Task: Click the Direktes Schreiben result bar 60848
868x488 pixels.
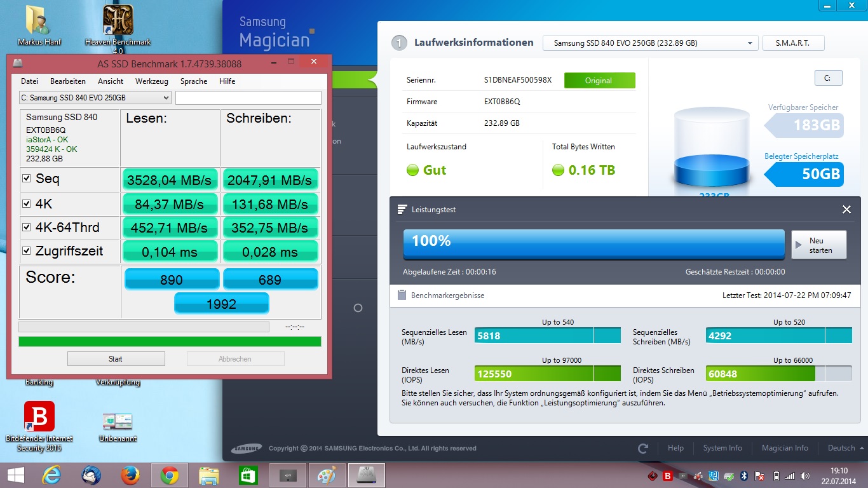Action: [779, 374]
